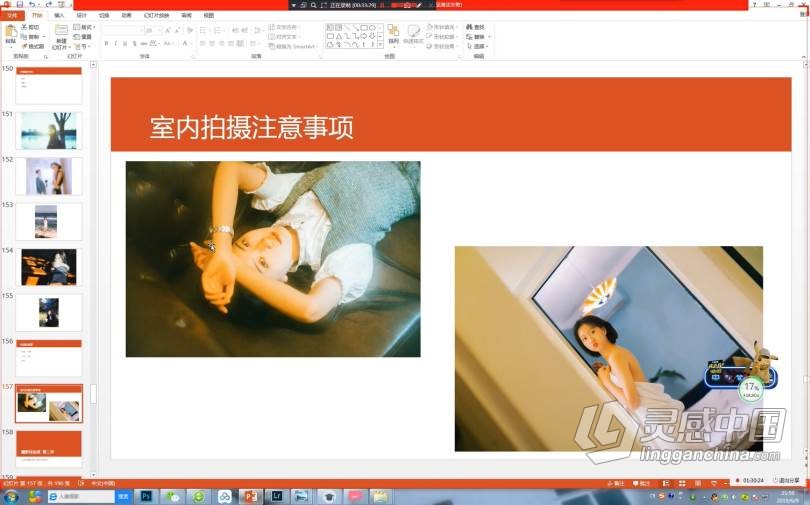Viewport: 810px width, 505px height.
Task: Open the Text Direction dropdown
Action: 284,27
